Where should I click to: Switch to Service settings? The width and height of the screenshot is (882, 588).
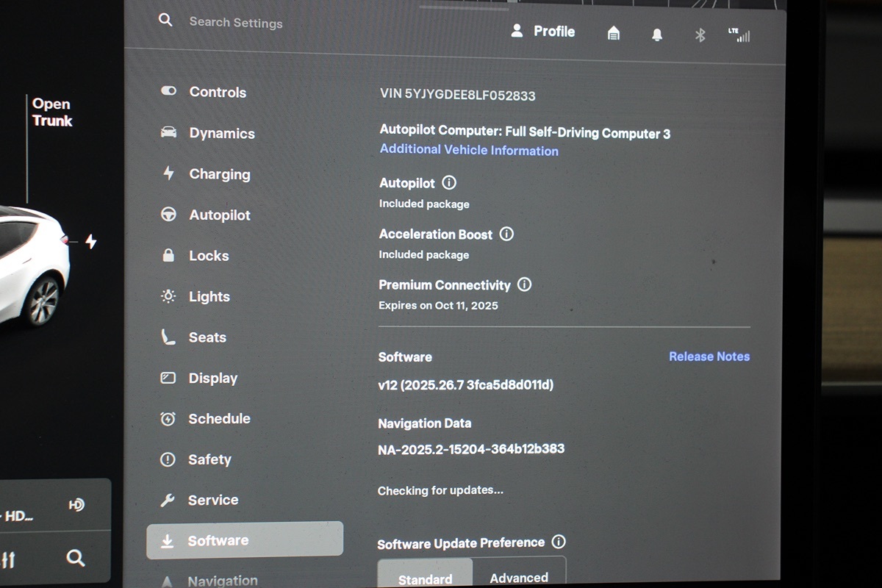212,500
